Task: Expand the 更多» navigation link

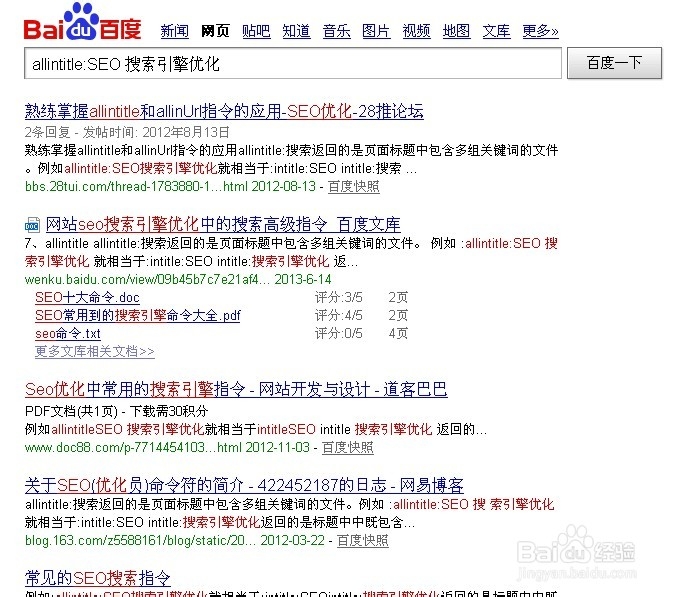Action: [x=541, y=31]
